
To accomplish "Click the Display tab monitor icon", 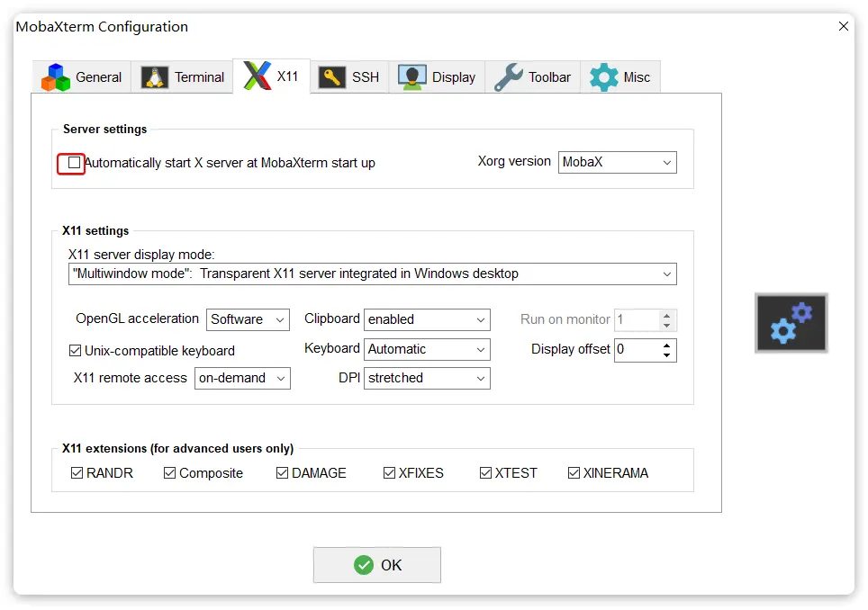I will tap(412, 77).
